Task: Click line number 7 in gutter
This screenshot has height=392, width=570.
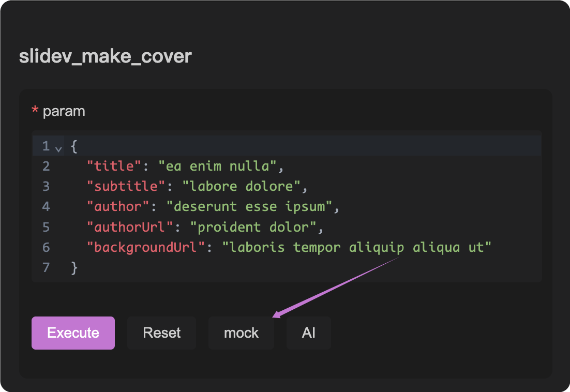Action: [46, 267]
